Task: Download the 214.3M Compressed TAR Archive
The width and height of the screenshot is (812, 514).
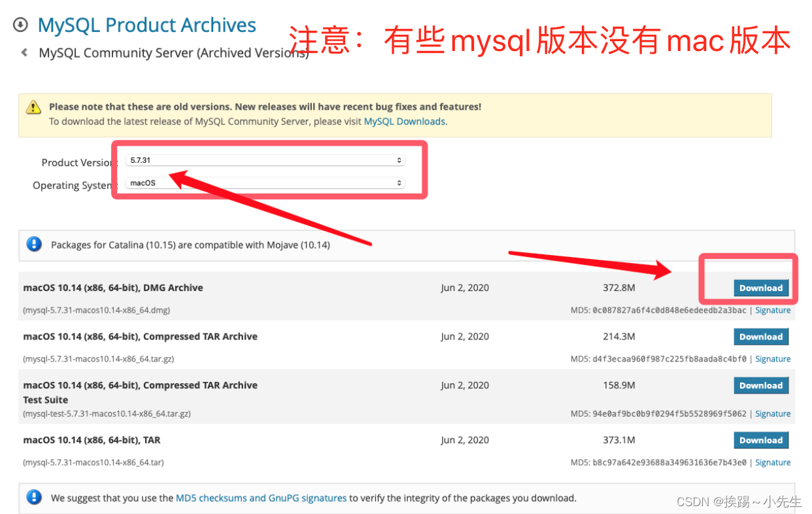Action: tap(761, 337)
